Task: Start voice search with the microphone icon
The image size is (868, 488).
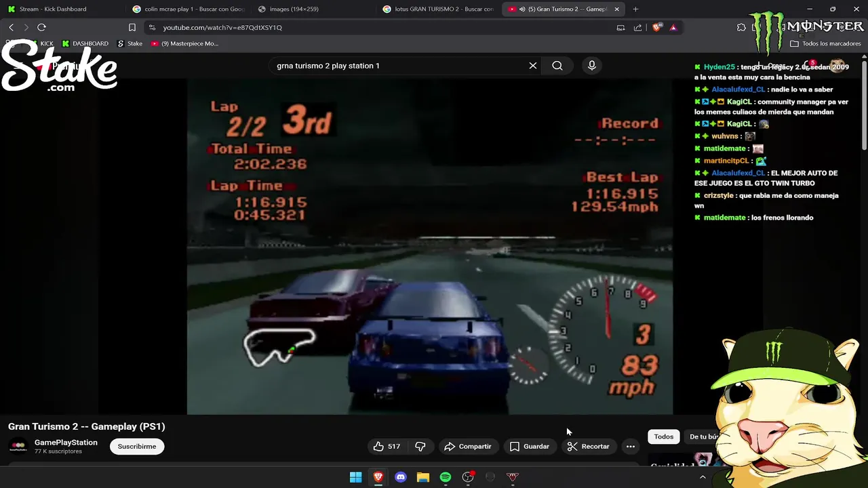Action: (x=592, y=66)
